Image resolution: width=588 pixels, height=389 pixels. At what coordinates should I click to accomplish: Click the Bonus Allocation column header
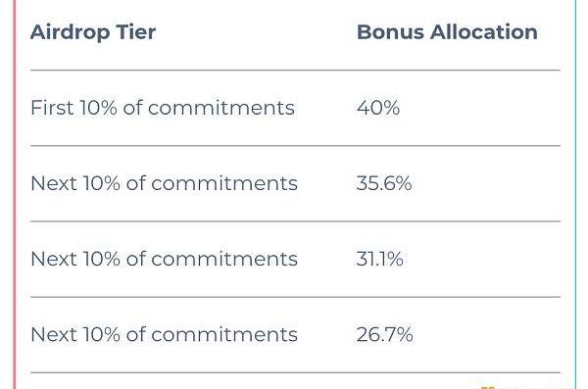(447, 32)
